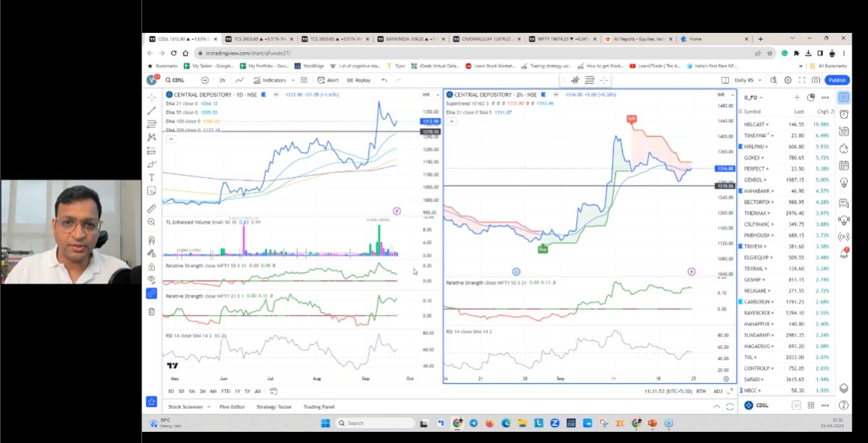Open the help center question mark
The height and width of the screenshot is (443, 868).
tap(843, 406)
